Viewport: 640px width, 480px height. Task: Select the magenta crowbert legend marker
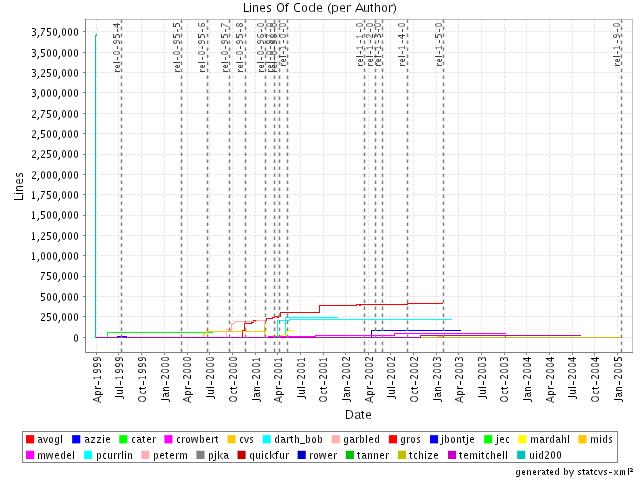tap(169, 439)
